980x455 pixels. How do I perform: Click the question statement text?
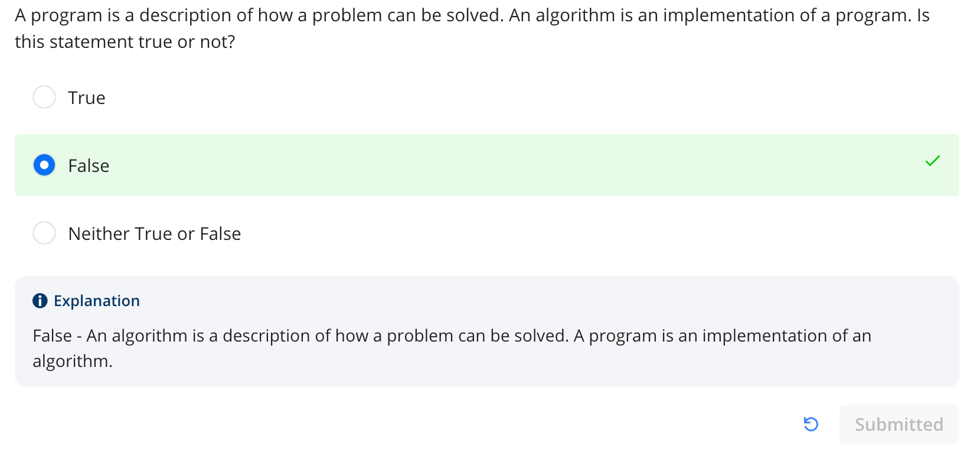pos(472,28)
